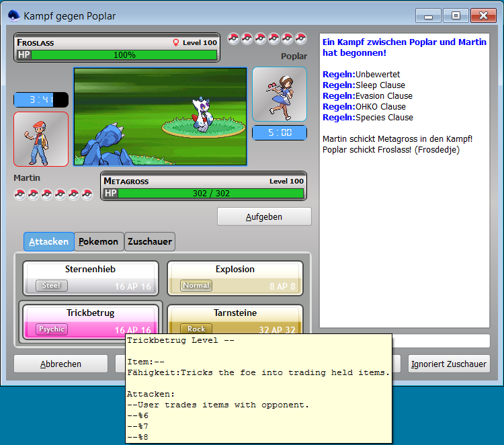The height and width of the screenshot is (445, 504).
Task: Click the window title bar app icon
Action: pos(13,15)
